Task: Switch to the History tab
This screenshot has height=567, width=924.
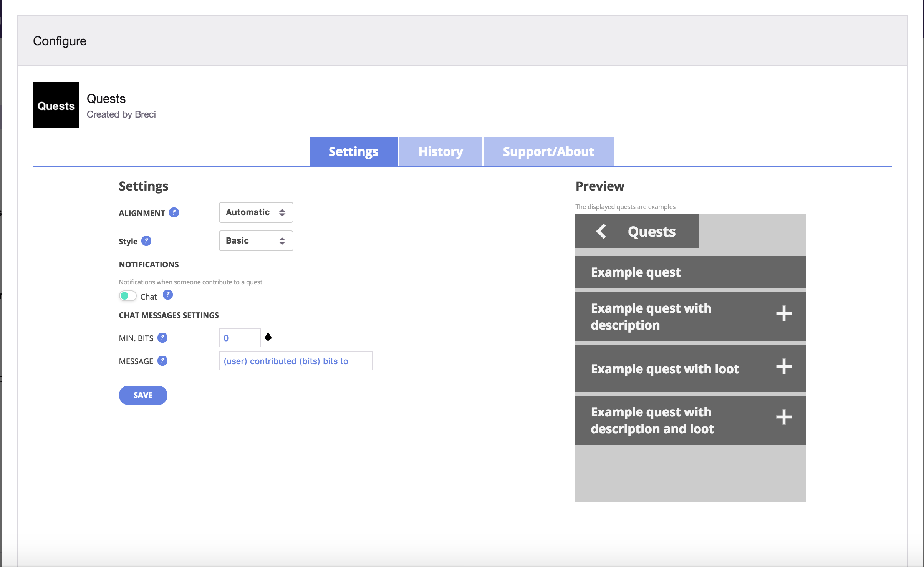Action: coord(440,152)
